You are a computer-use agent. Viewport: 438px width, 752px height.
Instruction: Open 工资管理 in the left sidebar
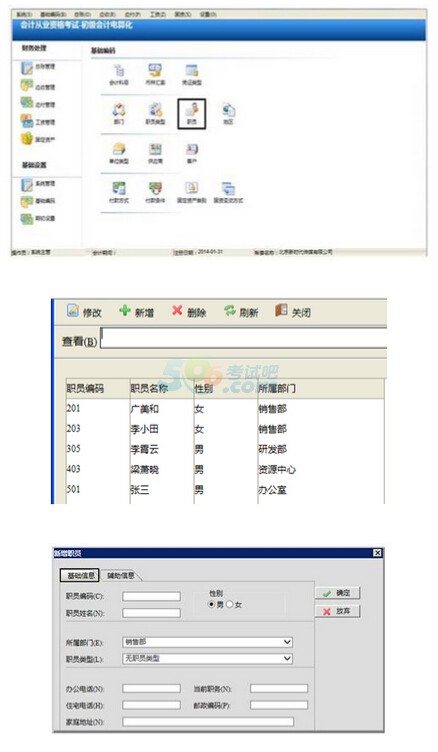[x=38, y=122]
